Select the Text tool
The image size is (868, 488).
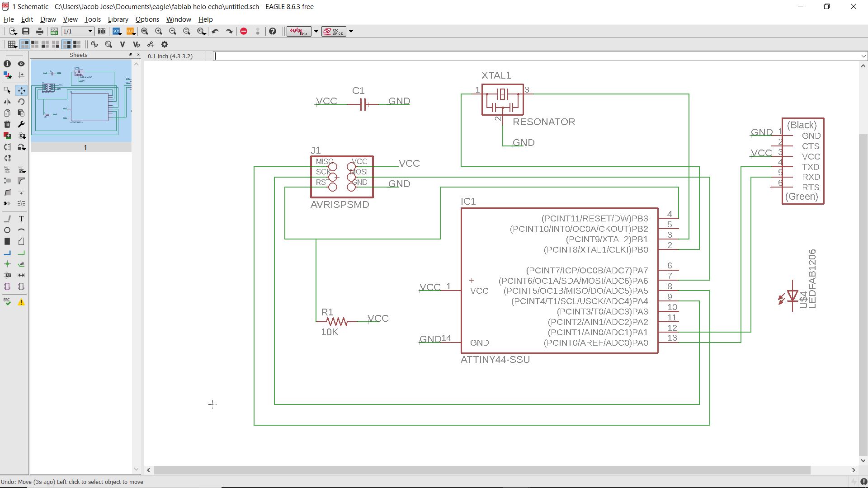click(21, 219)
